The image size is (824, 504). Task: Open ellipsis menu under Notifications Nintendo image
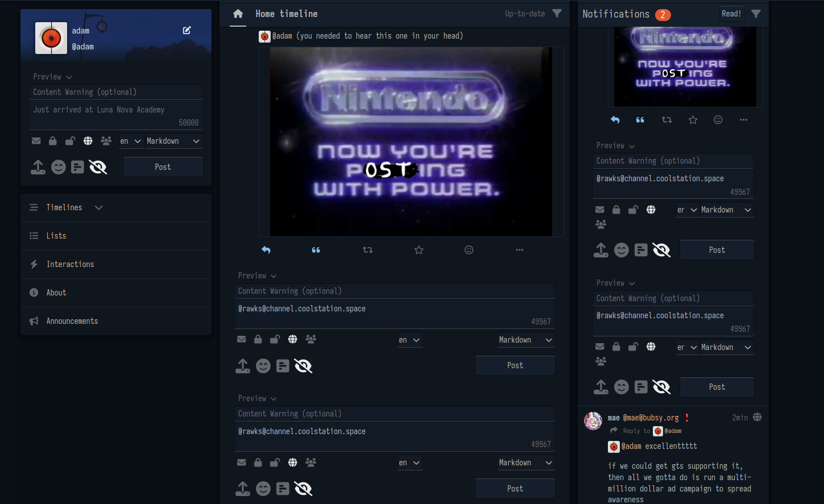pos(743,120)
